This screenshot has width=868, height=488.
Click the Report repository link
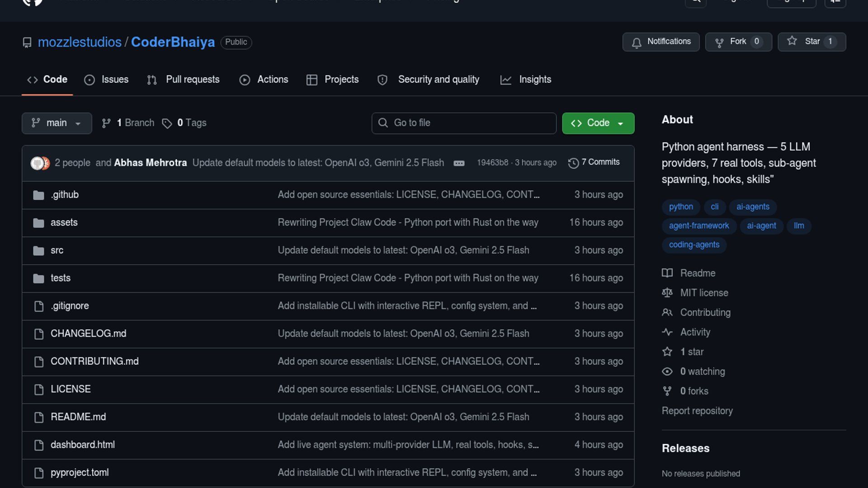tap(697, 411)
